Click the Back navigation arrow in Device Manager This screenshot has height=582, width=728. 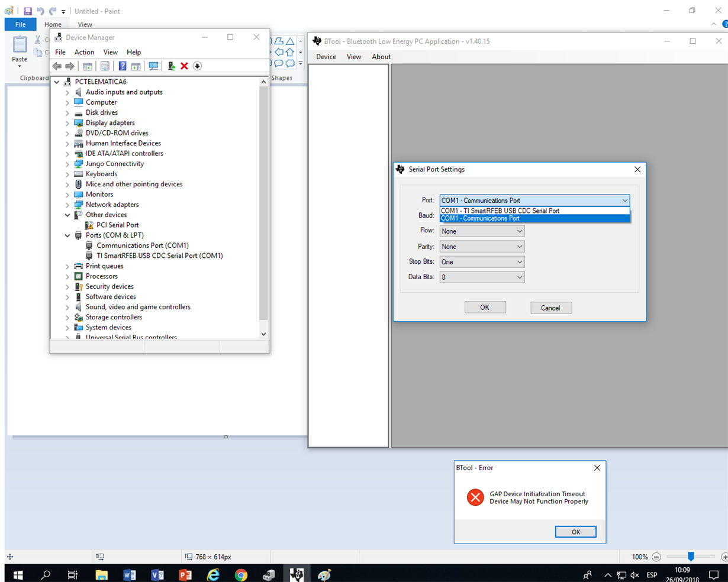pyautogui.click(x=57, y=66)
